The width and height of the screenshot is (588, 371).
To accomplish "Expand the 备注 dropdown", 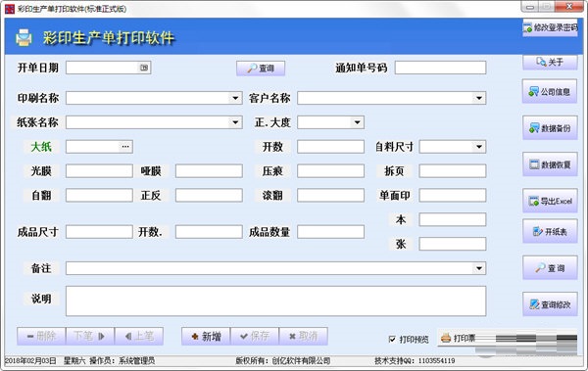I will tap(479, 268).
